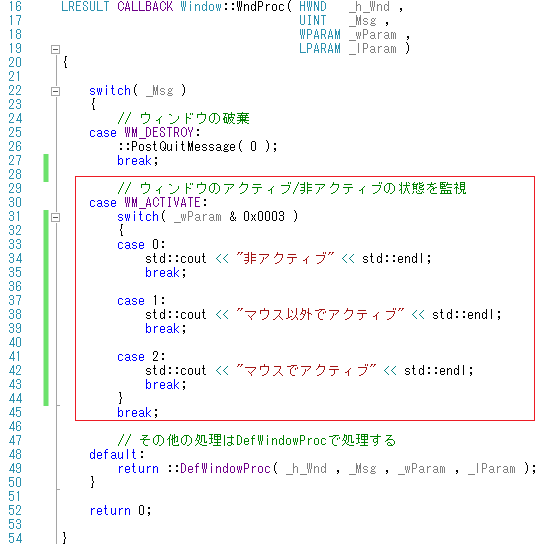Click the case 2: label
The image size is (556, 544).
pos(141,357)
